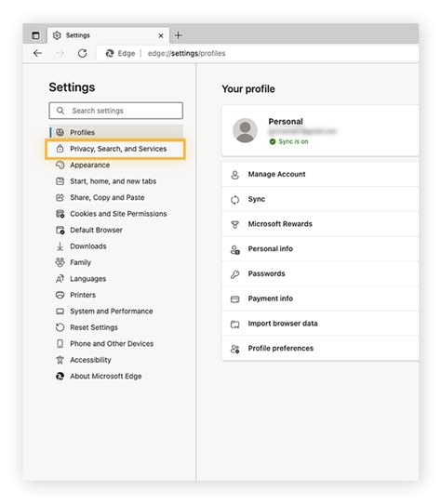The width and height of the screenshot is (441, 504).
Task: Click the Accessibility icon in sidebar
Action: point(60,360)
